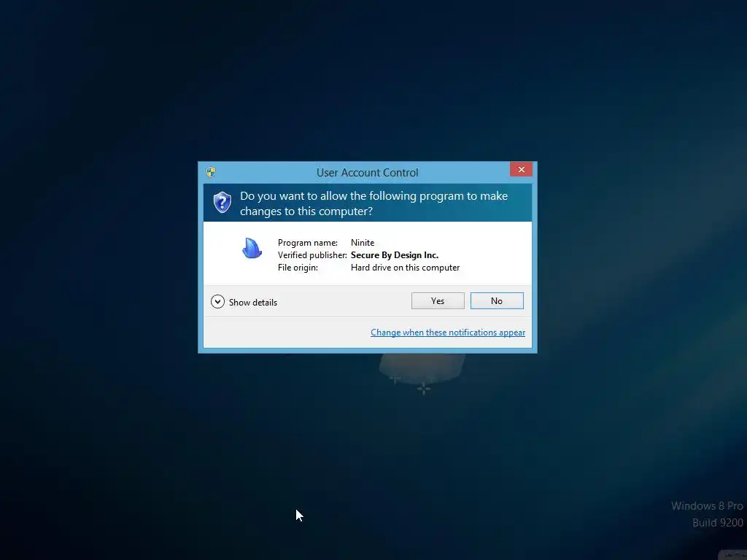Click Yes to allow Ninite
This screenshot has height=560, width=747.
(x=438, y=301)
